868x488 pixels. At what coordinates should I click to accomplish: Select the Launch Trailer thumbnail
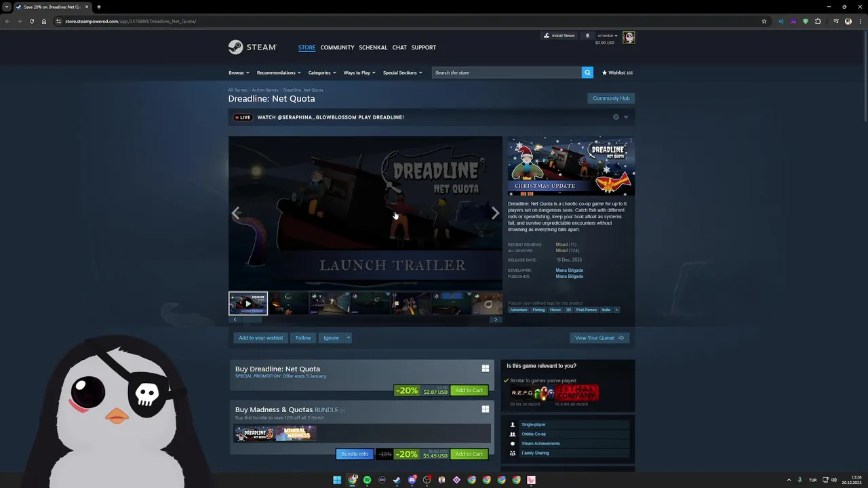click(248, 304)
